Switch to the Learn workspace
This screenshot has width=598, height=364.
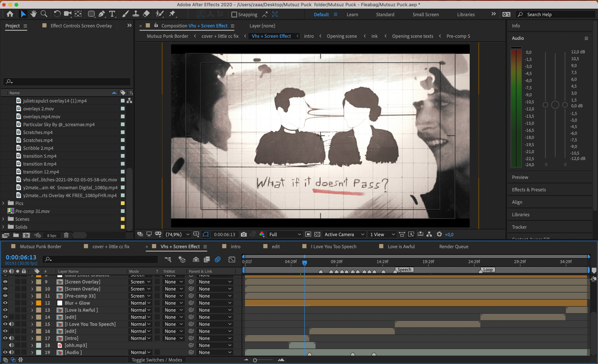point(352,14)
